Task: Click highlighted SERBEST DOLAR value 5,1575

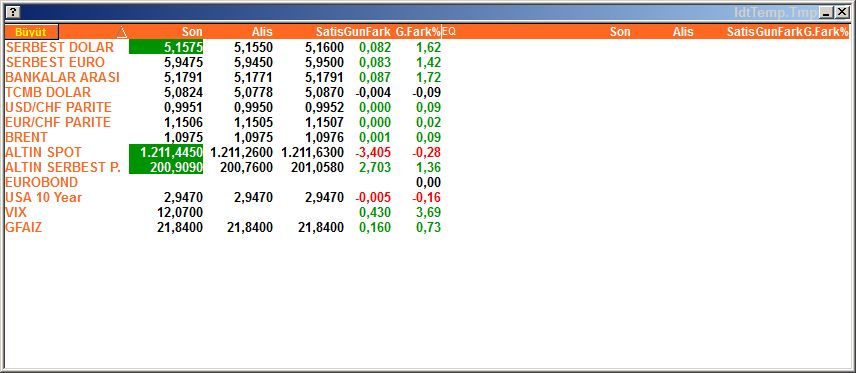Action: [166, 48]
